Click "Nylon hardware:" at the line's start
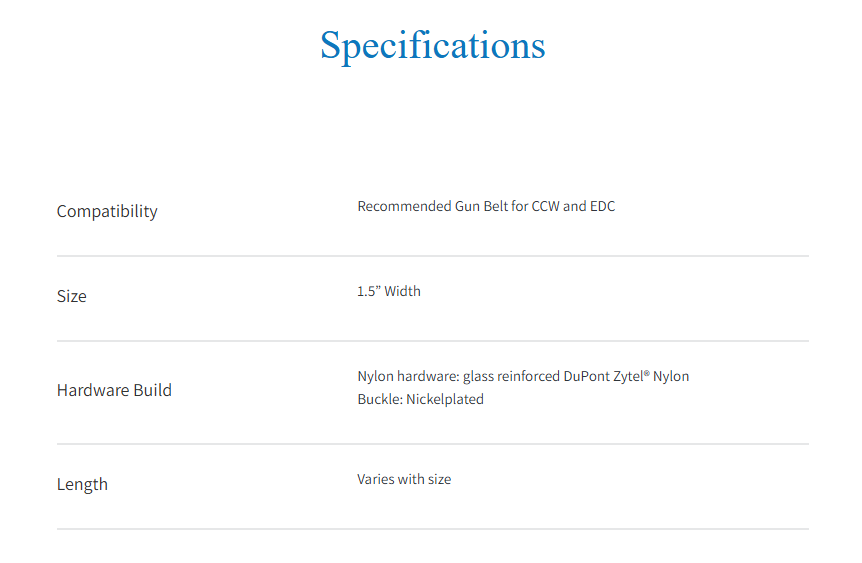862x563 pixels. click(406, 377)
